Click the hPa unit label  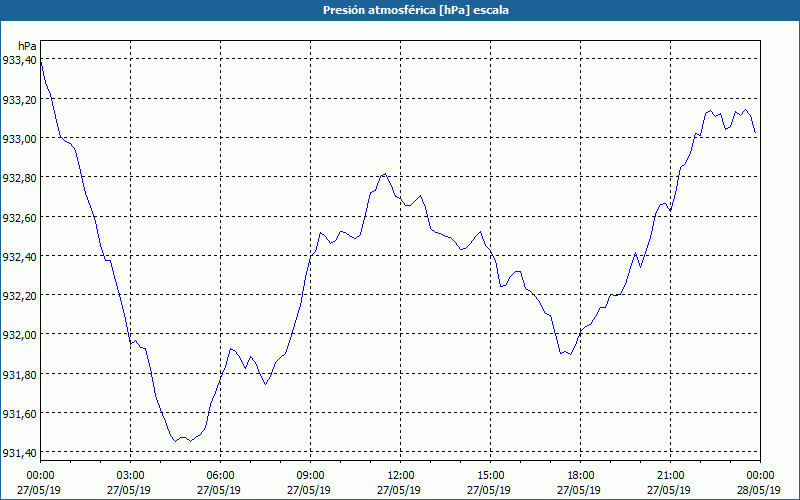click(x=27, y=46)
